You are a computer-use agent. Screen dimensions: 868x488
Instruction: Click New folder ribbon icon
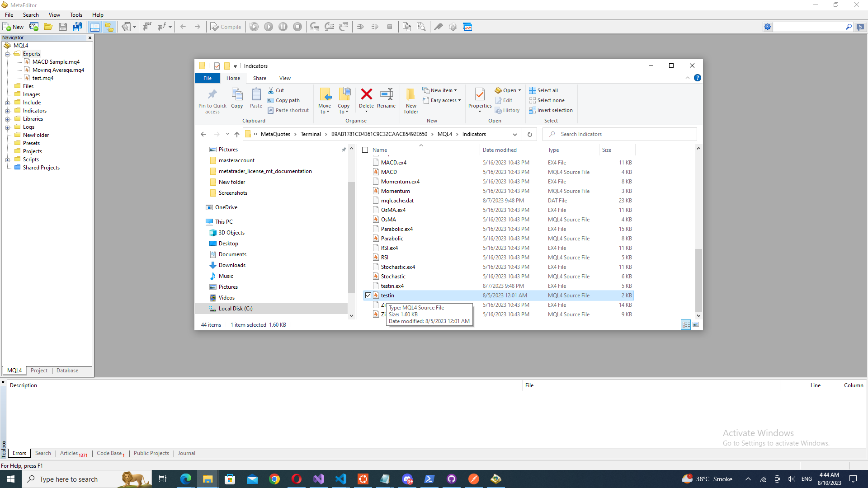pyautogui.click(x=411, y=94)
